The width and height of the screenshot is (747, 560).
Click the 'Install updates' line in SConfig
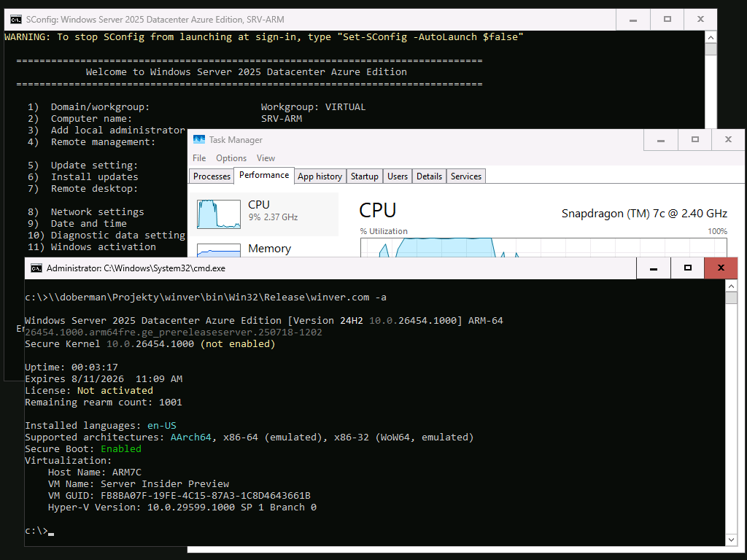83,176
